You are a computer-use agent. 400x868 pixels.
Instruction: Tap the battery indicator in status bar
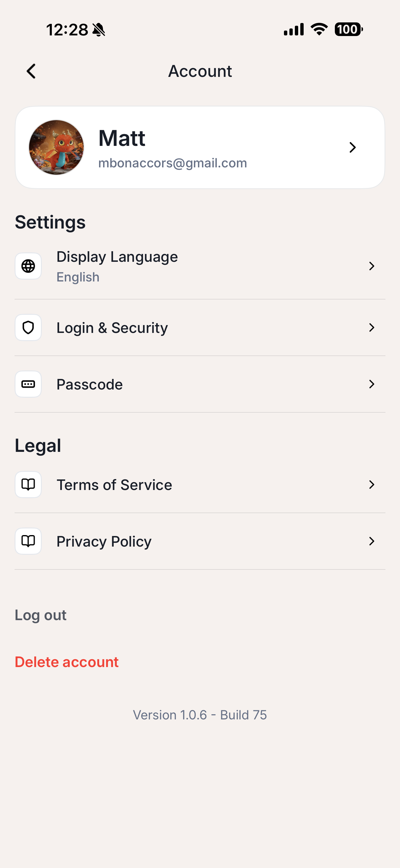[348, 30]
